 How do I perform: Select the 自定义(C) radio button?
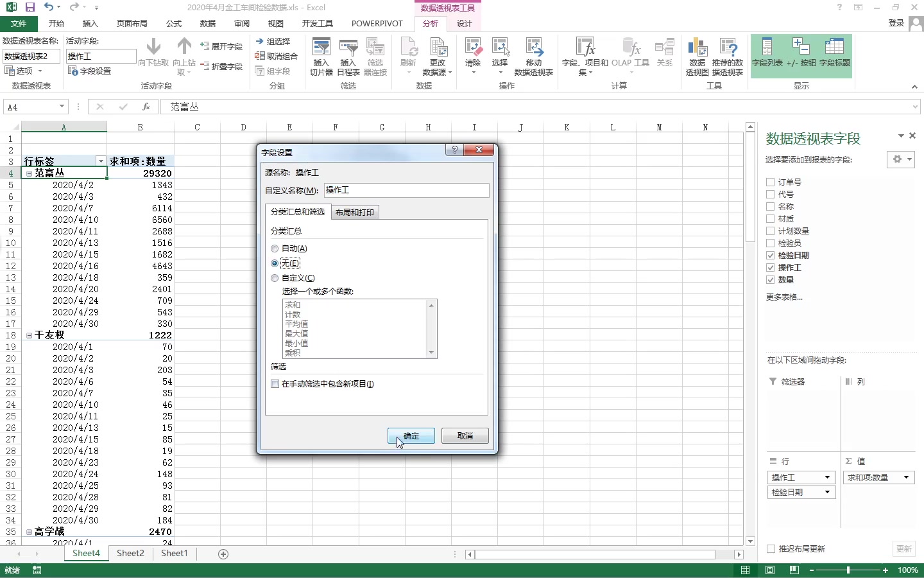tap(275, 278)
